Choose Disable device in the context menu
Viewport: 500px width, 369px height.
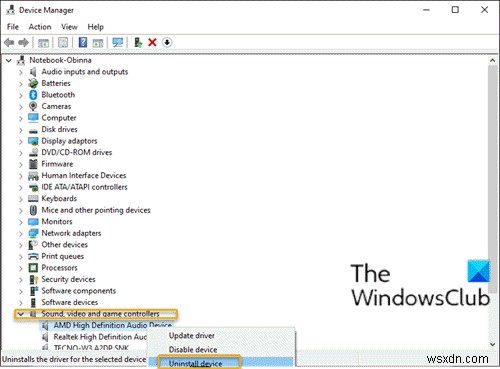[193, 350]
